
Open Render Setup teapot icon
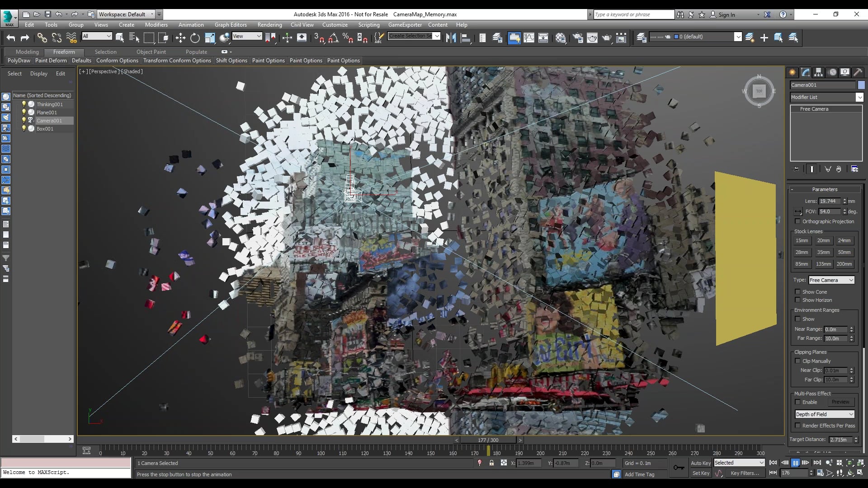click(x=577, y=38)
